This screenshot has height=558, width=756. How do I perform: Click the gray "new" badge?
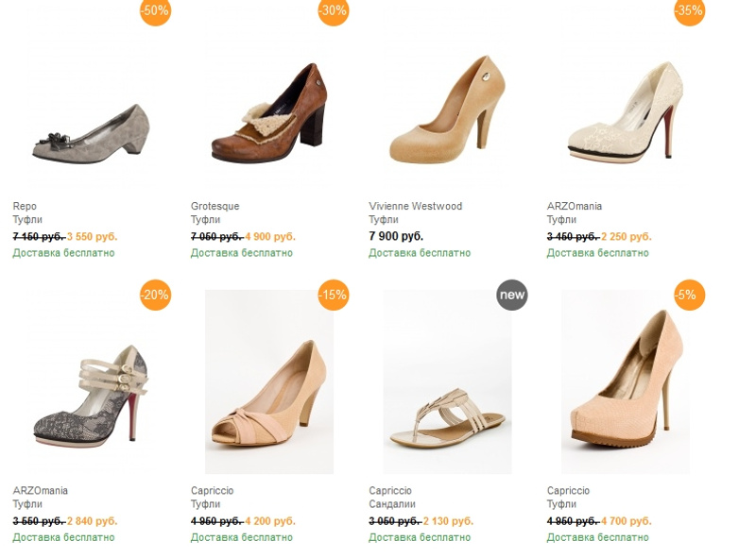[511, 295]
